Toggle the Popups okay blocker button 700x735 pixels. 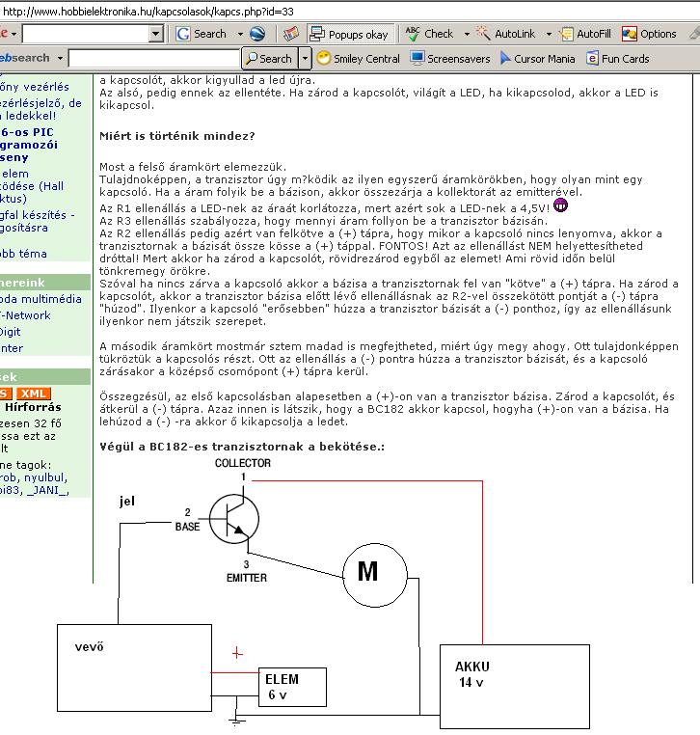click(x=350, y=34)
